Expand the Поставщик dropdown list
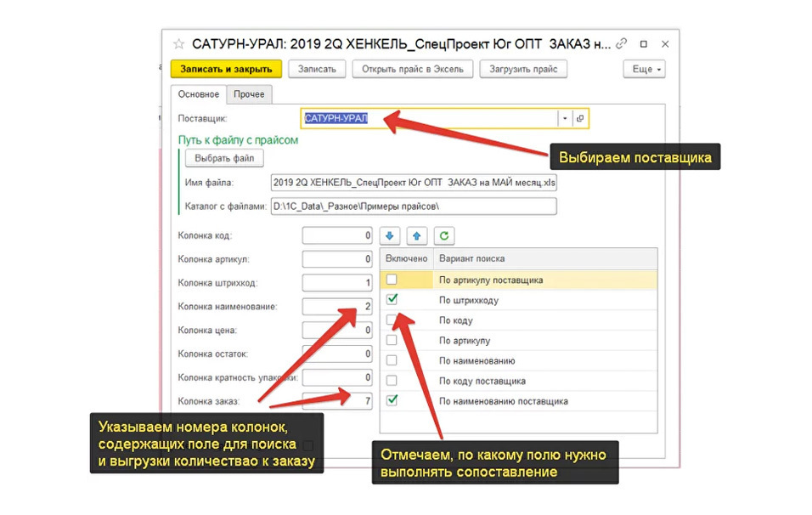 [x=565, y=119]
